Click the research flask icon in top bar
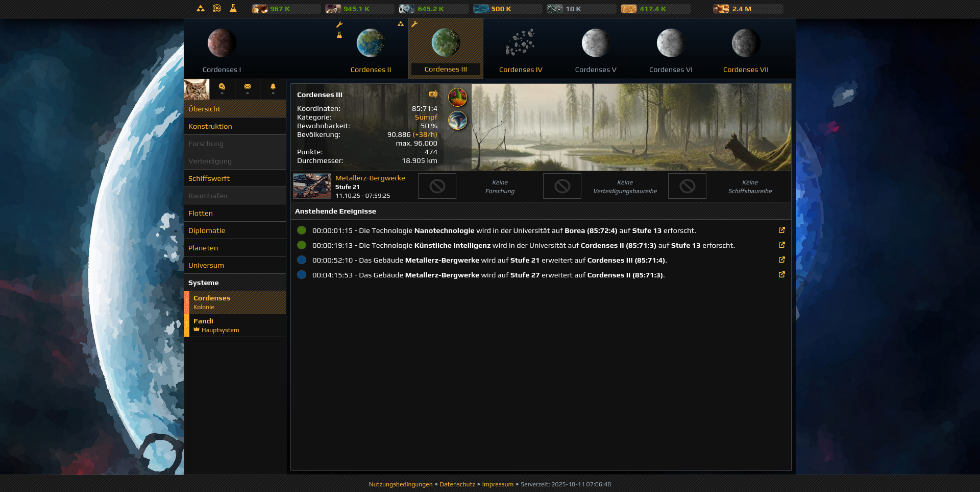980x492 pixels. [234, 8]
